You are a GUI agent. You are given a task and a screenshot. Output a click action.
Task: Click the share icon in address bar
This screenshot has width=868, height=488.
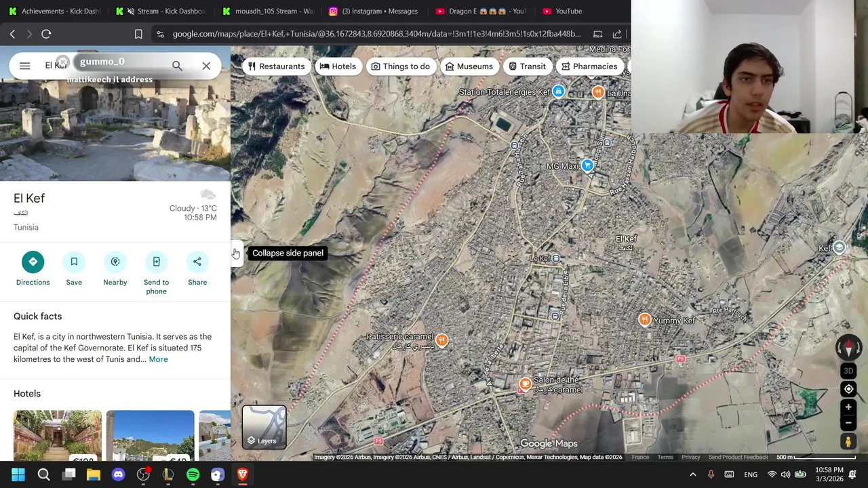pyautogui.click(x=617, y=34)
